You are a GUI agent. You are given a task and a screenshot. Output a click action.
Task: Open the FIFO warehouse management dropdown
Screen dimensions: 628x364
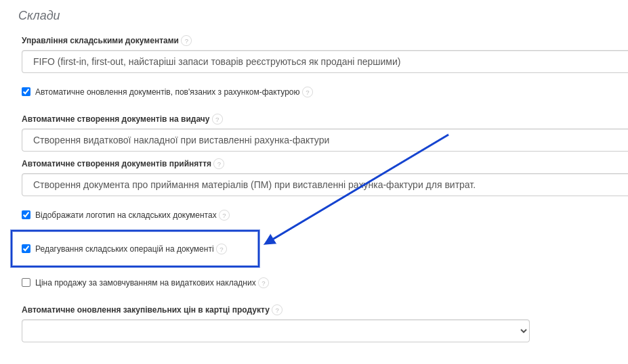click(325, 62)
